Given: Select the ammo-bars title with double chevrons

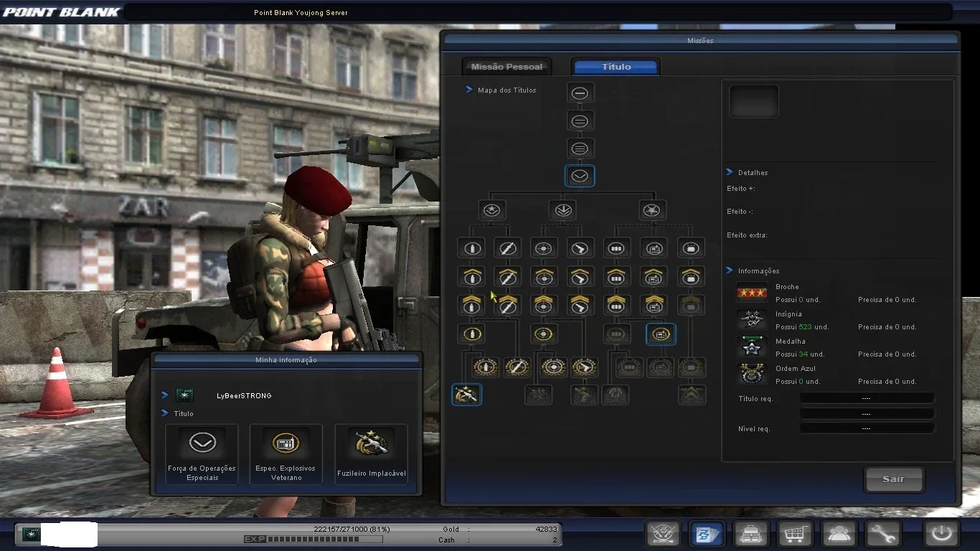Looking at the screenshot, I should tap(616, 305).
